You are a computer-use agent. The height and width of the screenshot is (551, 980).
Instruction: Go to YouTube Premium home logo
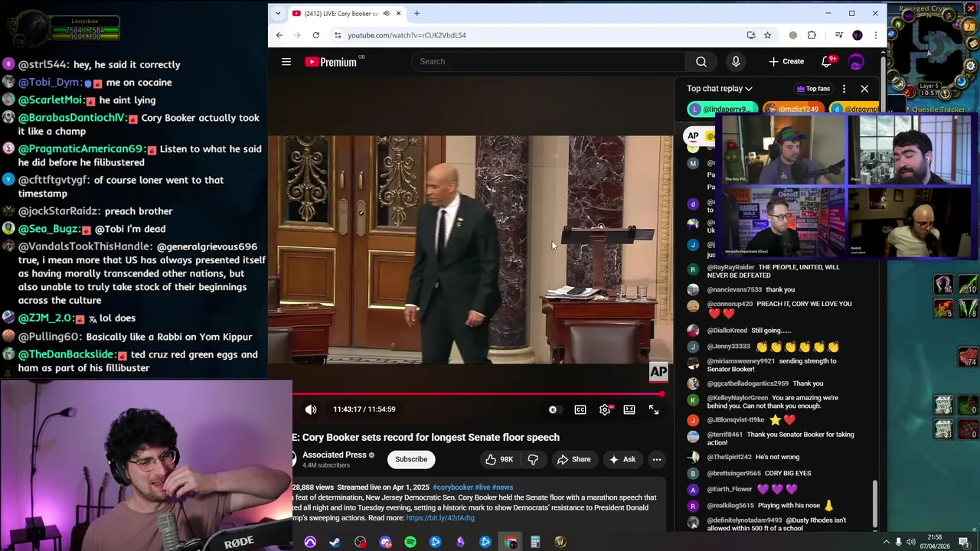tap(331, 62)
